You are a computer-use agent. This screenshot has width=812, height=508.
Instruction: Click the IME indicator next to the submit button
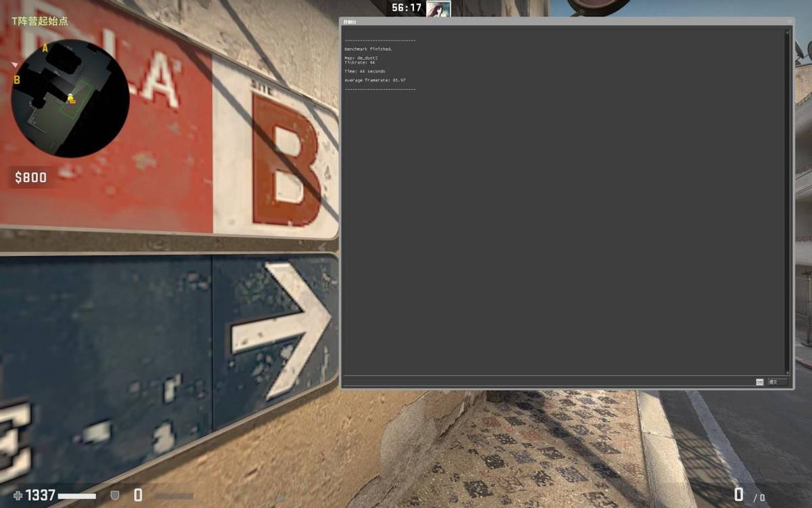(760, 382)
